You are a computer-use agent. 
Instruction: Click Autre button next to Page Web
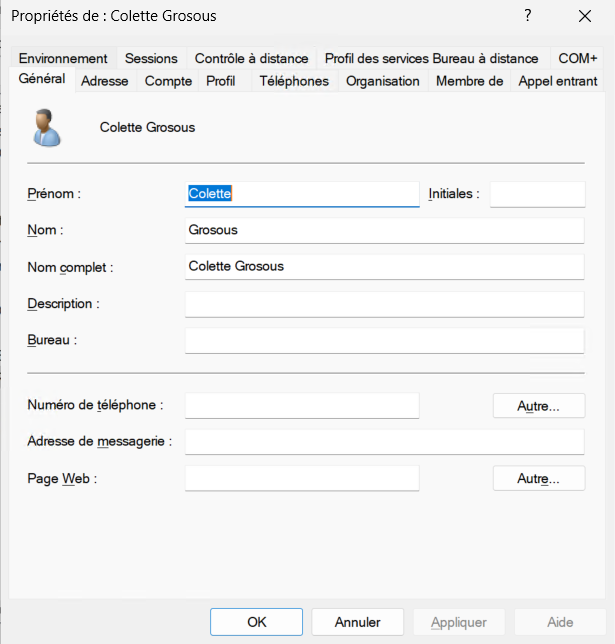[x=538, y=479]
